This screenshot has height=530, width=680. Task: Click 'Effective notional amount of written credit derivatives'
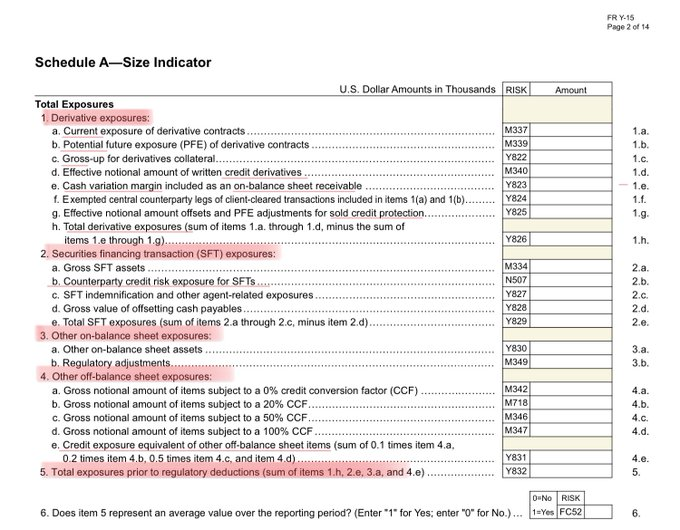182,172
